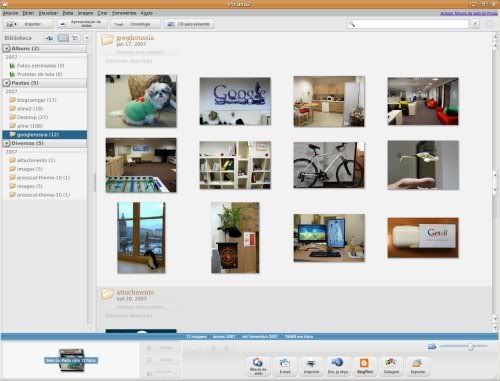Screen dimensions: 500x381
Task: Select the plant and dartboard photo
Action: click(235, 238)
